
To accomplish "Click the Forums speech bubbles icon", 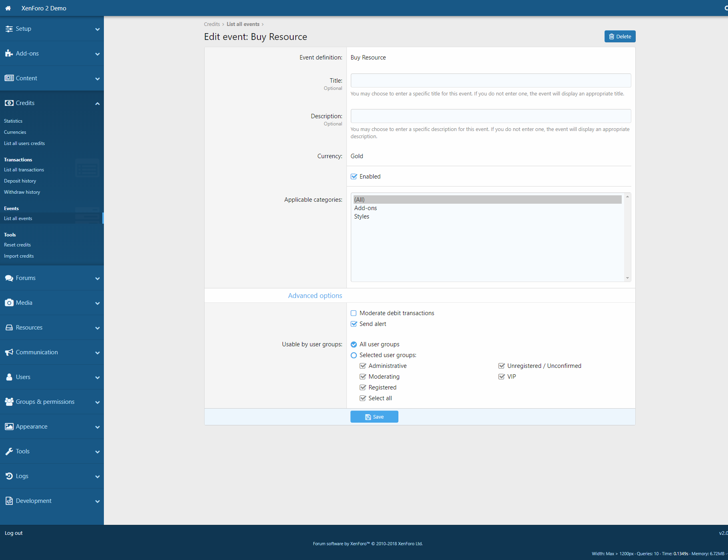I will pyautogui.click(x=9, y=278).
